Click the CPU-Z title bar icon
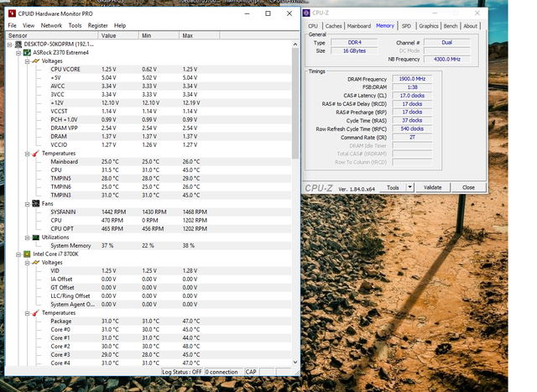This screenshot has height=392, width=537. (306, 13)
